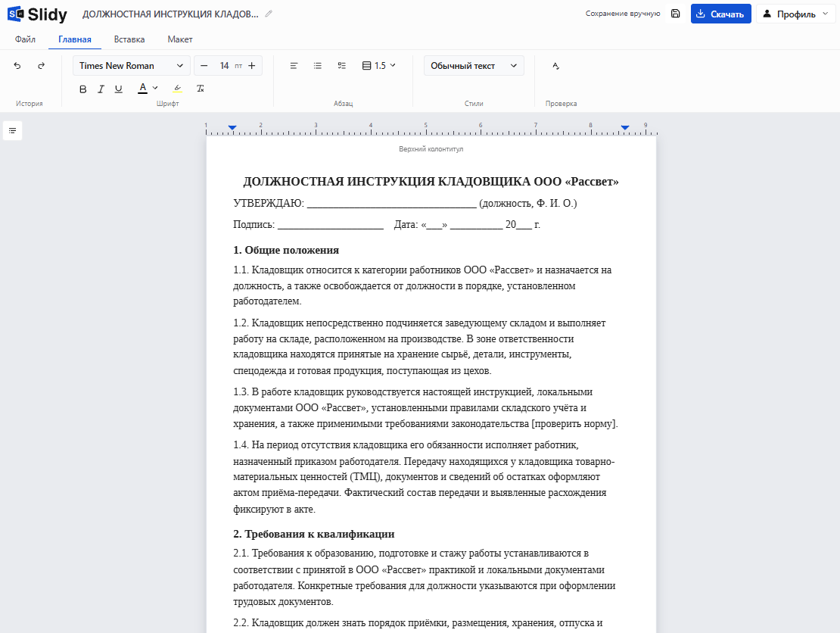Click the УТВЕРЖДАЮ line in document

[x=405, y=203]
